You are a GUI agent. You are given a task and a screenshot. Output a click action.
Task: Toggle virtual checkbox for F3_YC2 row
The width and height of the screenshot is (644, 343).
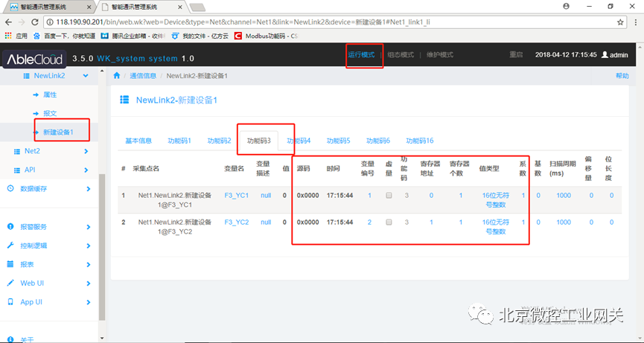click(389, 222)
